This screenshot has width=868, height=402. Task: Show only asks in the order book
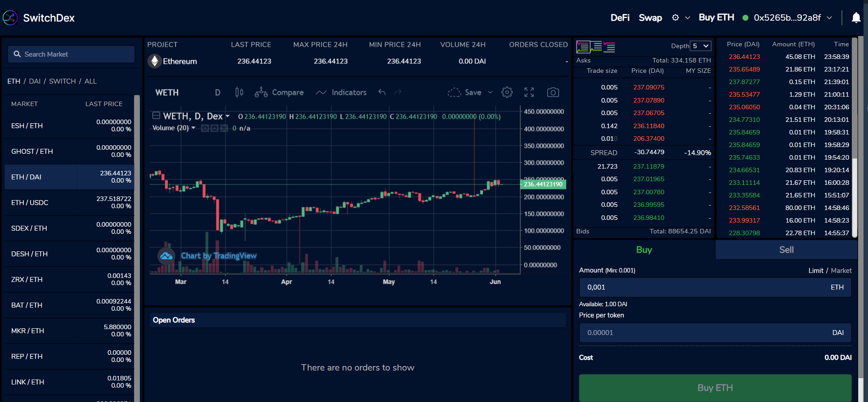(x=609, y=47)
